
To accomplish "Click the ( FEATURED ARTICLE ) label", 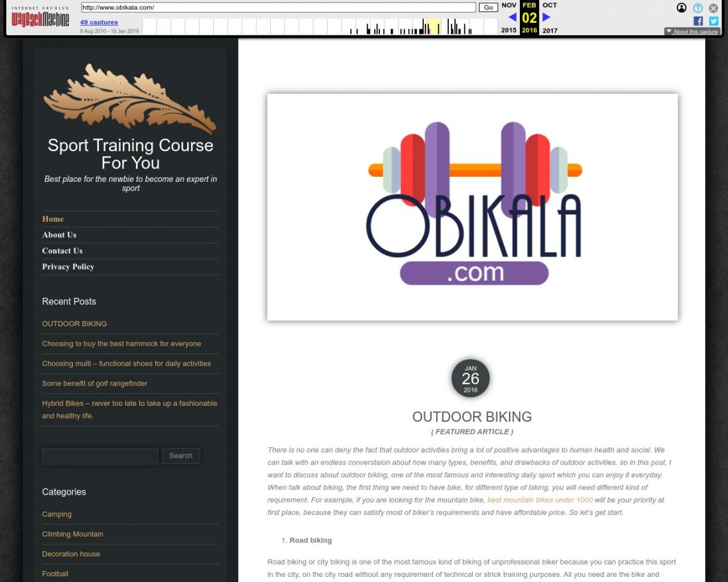I will (x=472, y=431).
